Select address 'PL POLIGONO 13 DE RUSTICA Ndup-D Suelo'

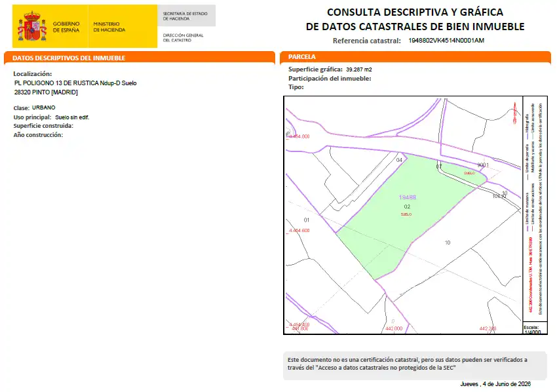(75, 83)
